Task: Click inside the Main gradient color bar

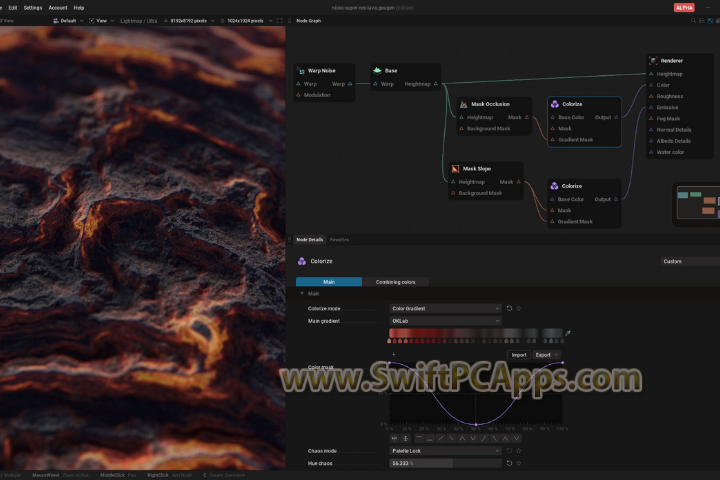Action: (476, 333)
